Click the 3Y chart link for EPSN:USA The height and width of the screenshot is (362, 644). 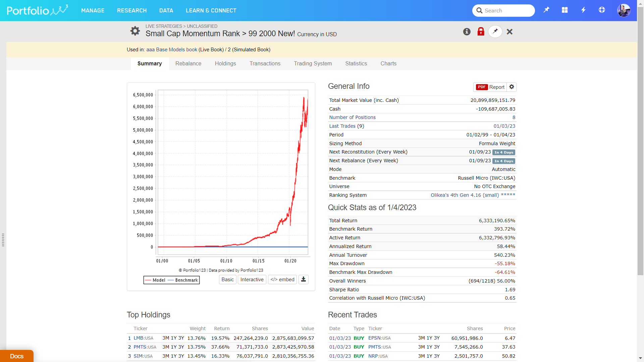point(437,338)
